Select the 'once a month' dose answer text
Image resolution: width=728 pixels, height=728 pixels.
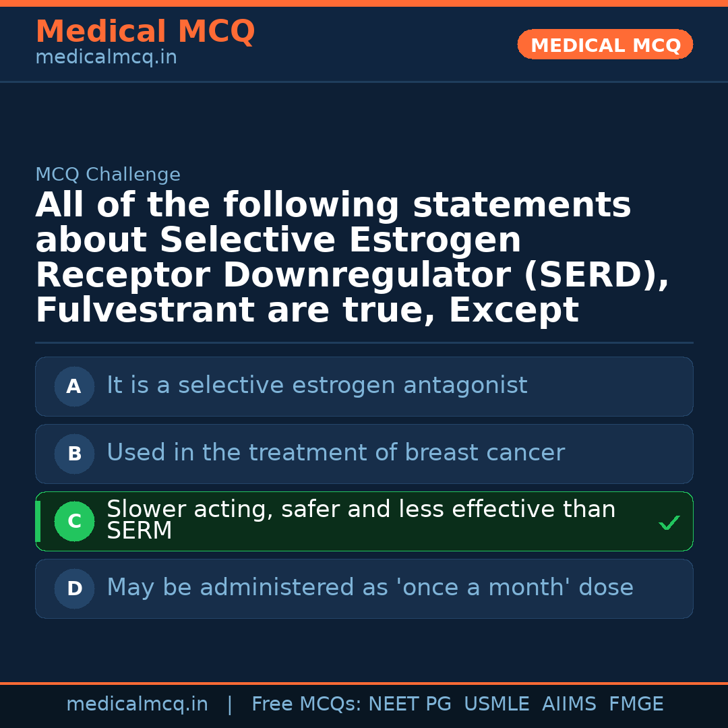369,588
